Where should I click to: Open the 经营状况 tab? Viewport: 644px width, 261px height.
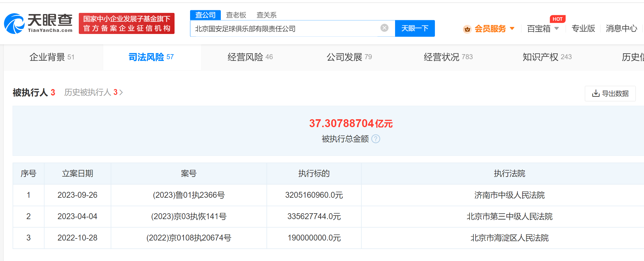(448, 57)
